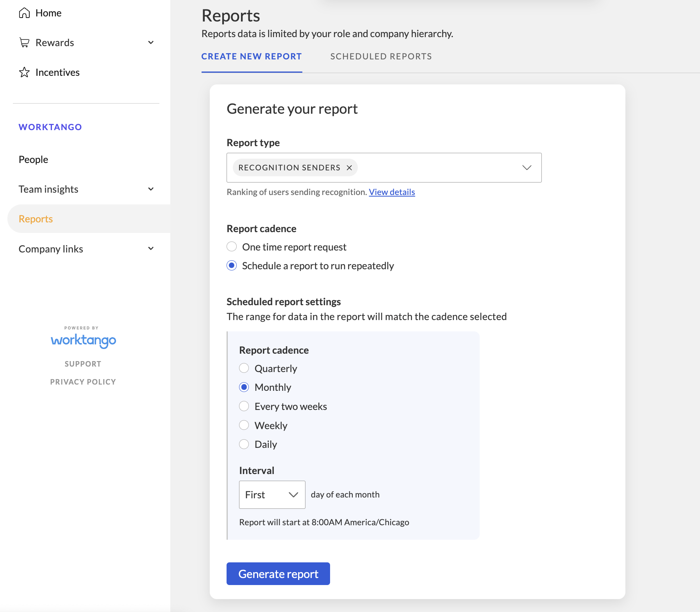This screenshot has width=700, height=612.
Task: Click the WORKTANGO section heading
Action: [x=50, y=127]
